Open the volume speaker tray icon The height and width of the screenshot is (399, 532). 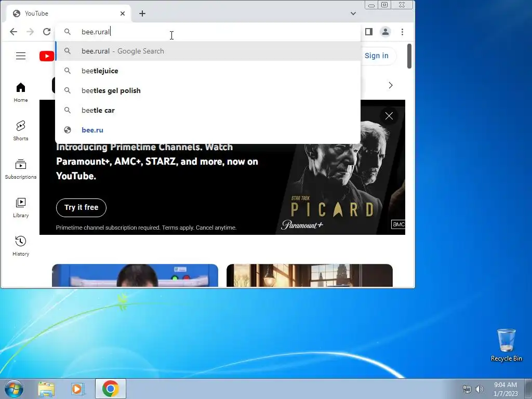(480, 389)
